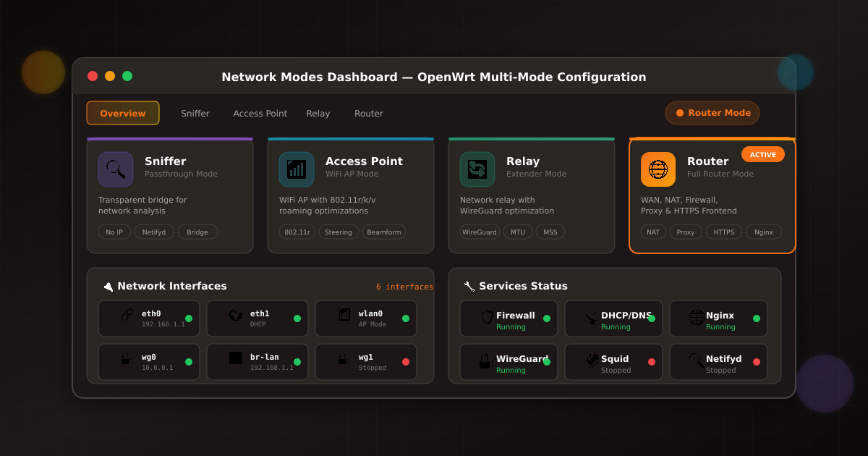Click the 6 interfaces counter link

tap(404, 287)
